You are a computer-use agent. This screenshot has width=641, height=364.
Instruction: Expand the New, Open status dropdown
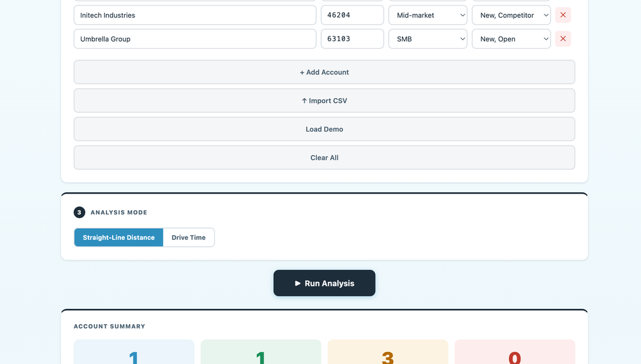tap(512, 39)
